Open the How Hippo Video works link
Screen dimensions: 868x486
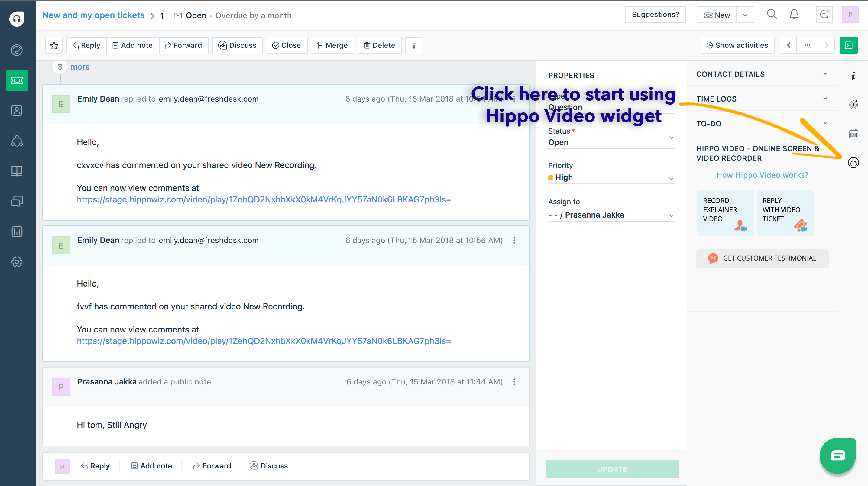(762, 175)
